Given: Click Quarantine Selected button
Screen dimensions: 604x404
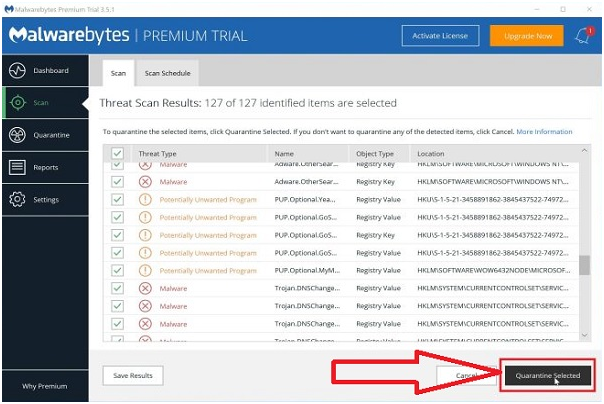Looking at the screenshot, I should point(547,376).
